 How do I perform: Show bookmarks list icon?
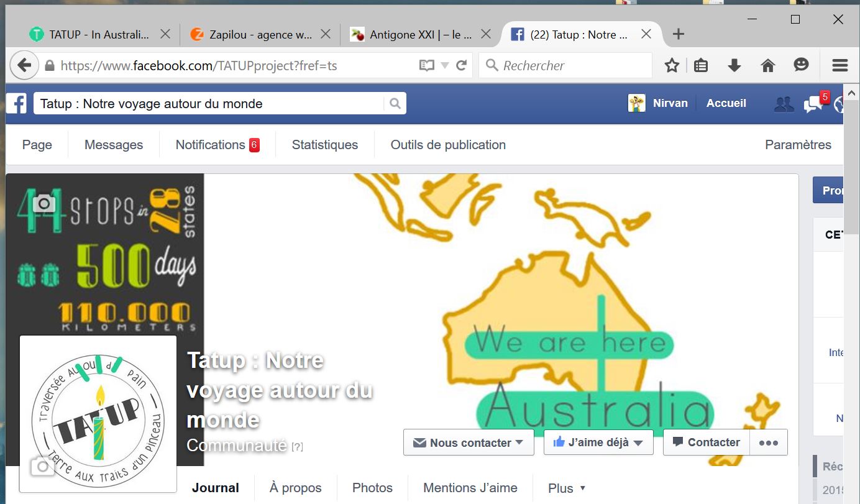coord(701,65)
